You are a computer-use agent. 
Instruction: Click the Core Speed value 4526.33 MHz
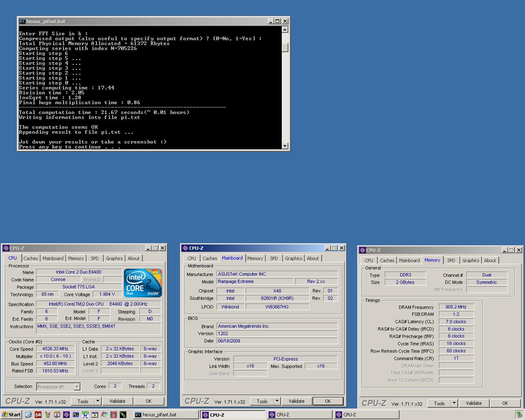55,349
